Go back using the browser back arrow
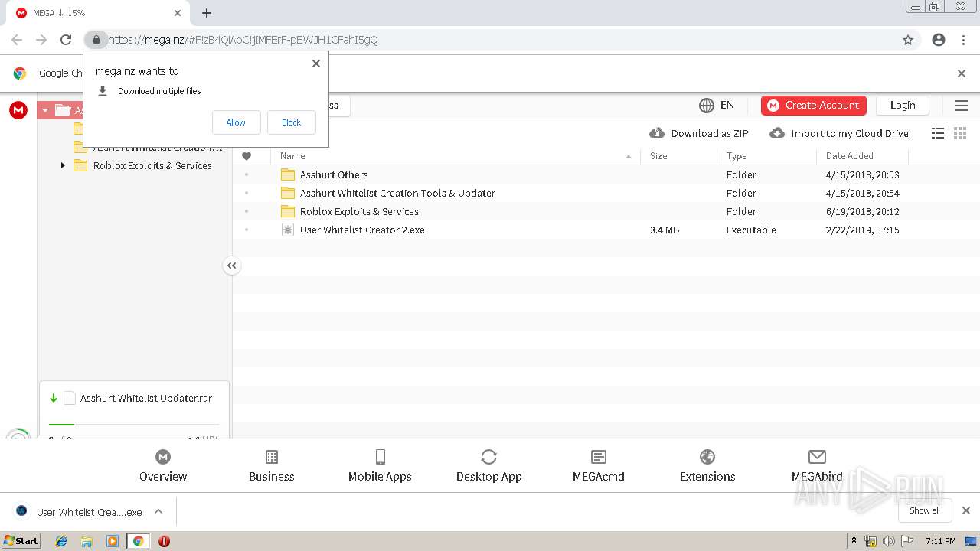 point(17,40)
